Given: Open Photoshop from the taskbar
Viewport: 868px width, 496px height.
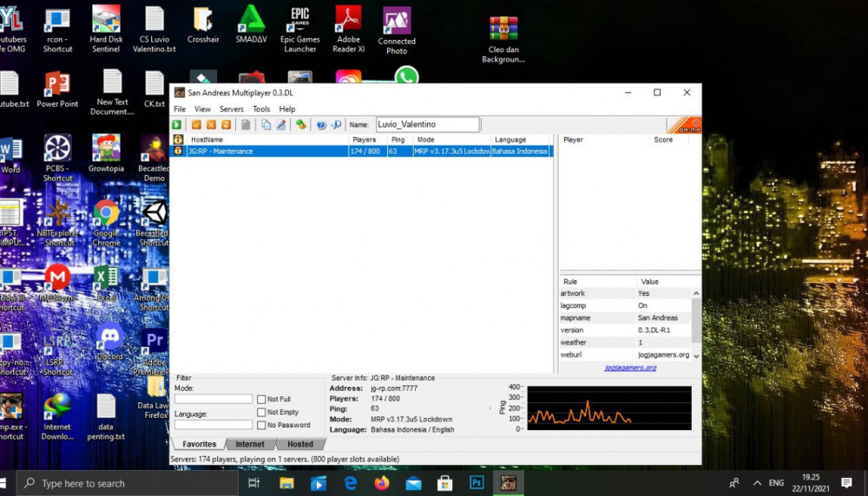Looking at the screenshot, I should coord(477,483).
